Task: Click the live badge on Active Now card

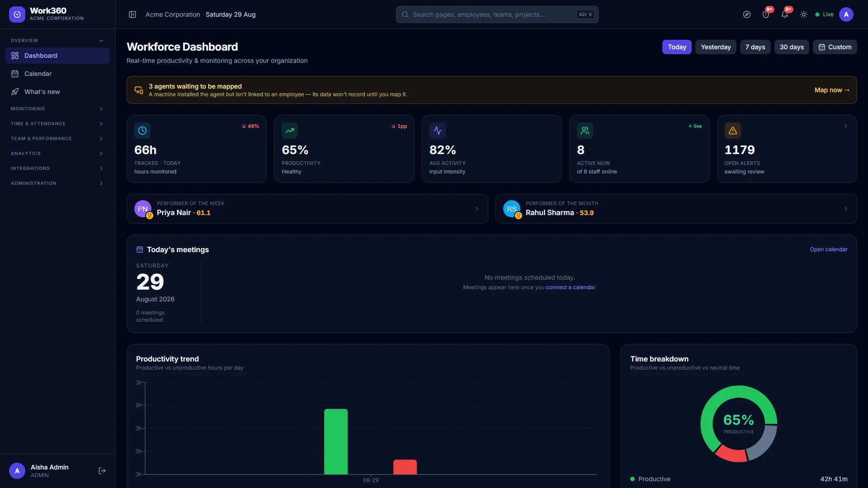Action: point(695,126)
